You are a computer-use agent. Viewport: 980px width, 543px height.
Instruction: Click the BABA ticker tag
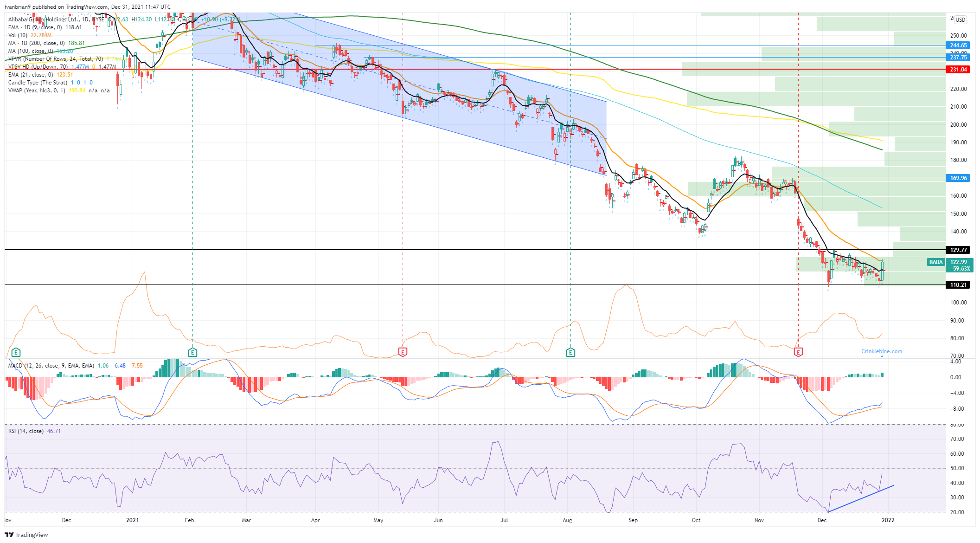click(x=936, y=262)
